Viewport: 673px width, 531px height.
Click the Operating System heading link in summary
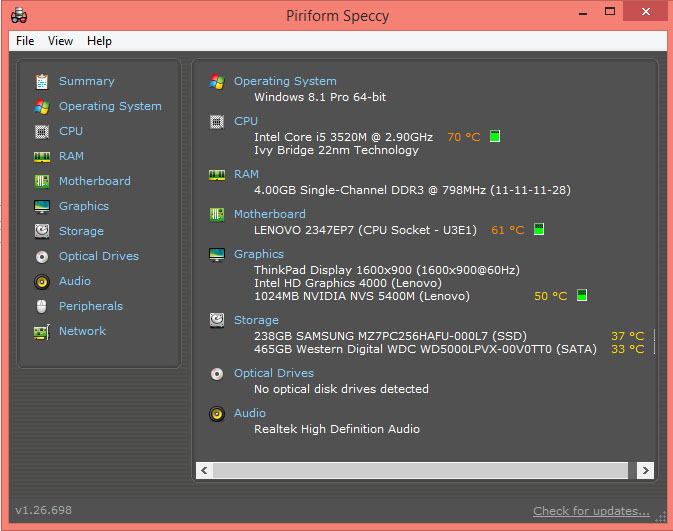(285, 81)
